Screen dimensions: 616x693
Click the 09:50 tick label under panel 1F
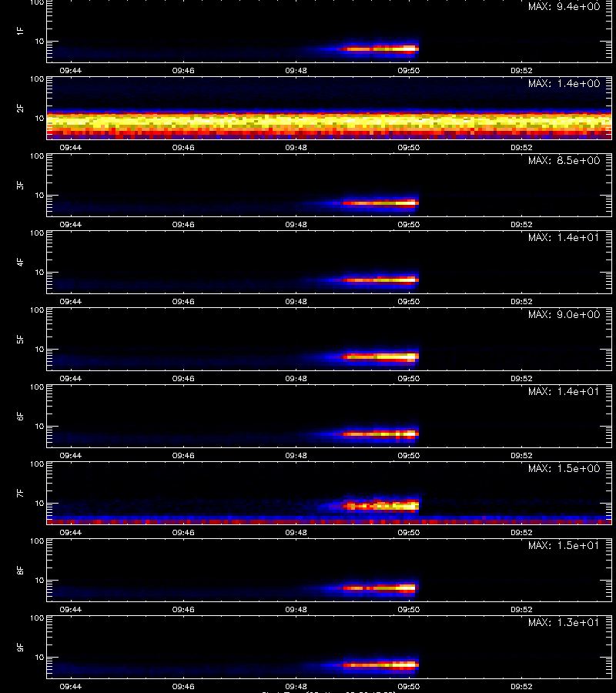[409, 70]
